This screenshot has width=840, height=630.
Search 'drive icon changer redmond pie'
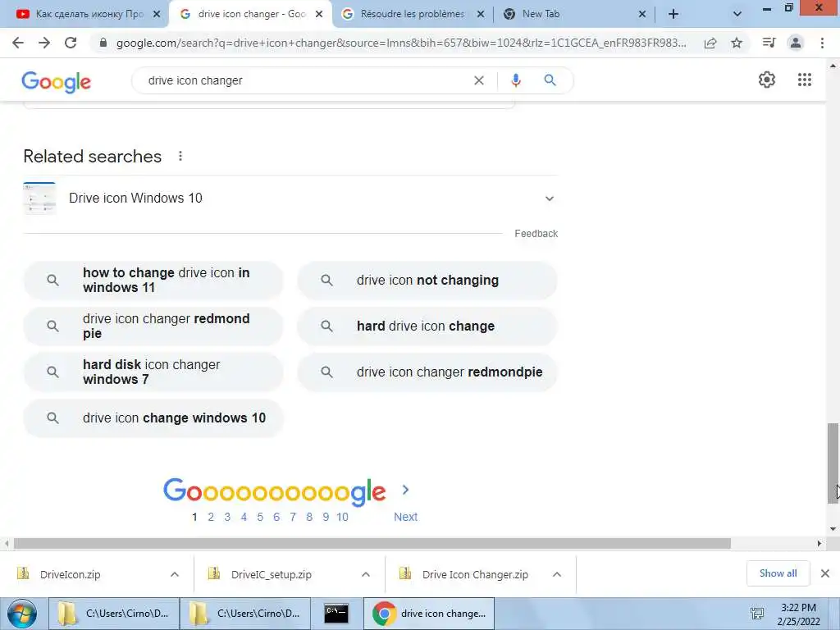point(153,326)
